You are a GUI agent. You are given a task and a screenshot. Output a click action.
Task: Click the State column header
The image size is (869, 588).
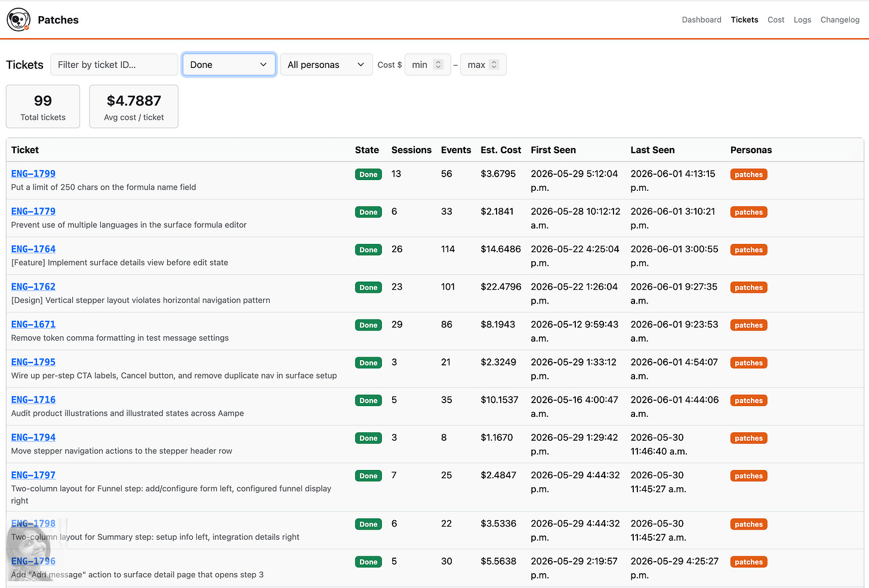[x=367, y=150]
